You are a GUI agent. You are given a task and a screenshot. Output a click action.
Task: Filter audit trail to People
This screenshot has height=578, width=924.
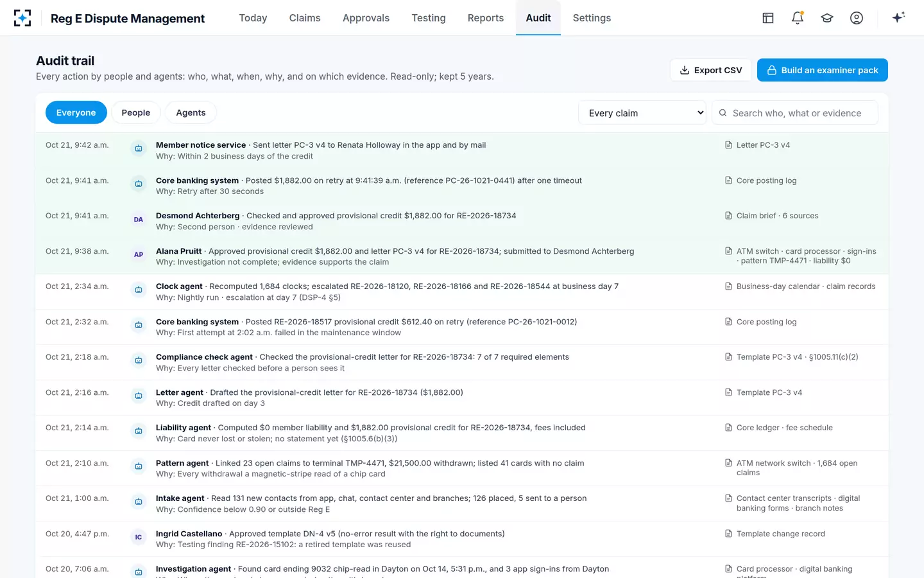click(x=136, y=112)
